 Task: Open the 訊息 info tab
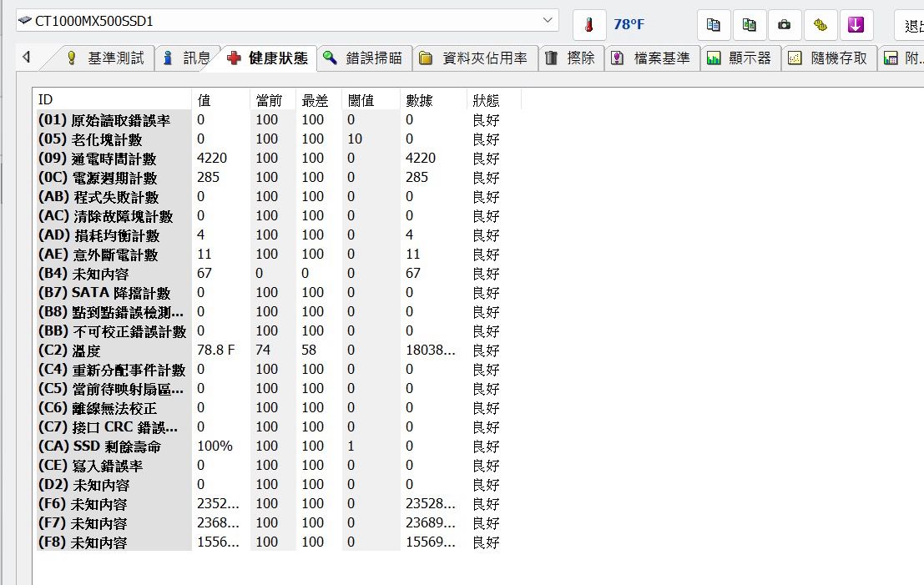click(187, 58)
